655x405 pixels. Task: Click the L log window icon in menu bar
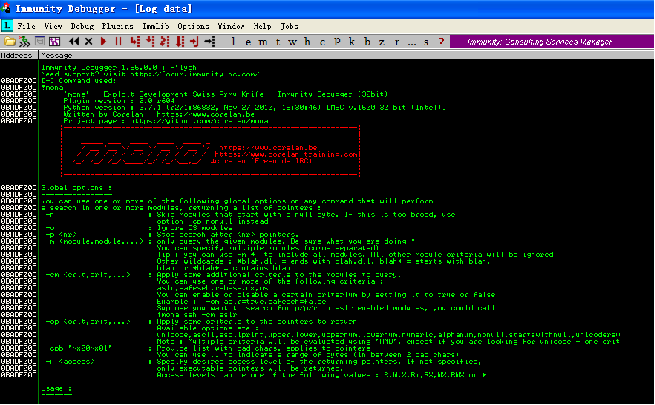pyautogui.click(x=7, y=26)
